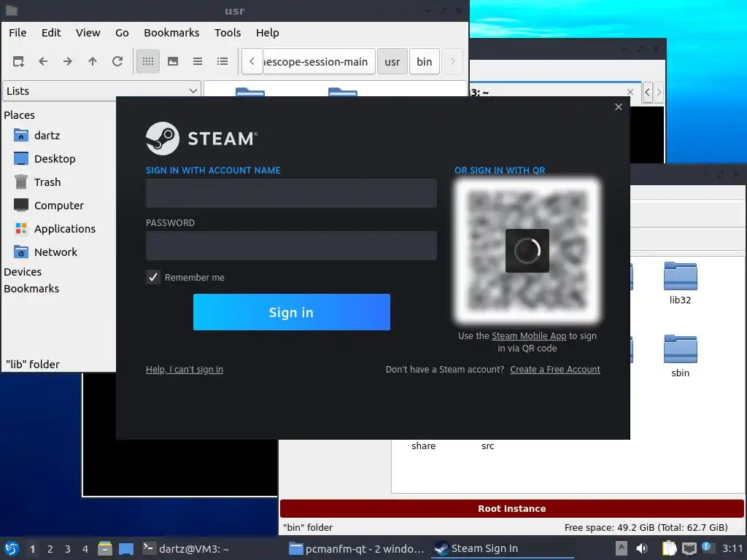Image resolution: width=747 pixels, height=560 pixels.
Task: Open the Edit menu
Action: (51, 32)
